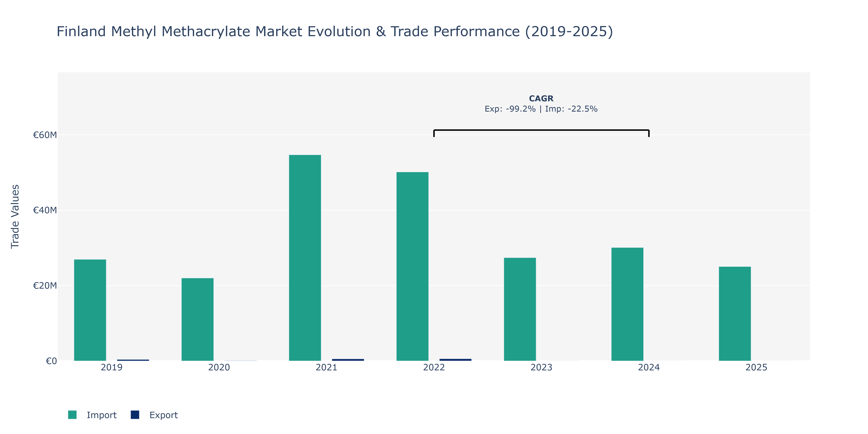
Task: Select the 2022 Import bar
Action: (412, 267)
